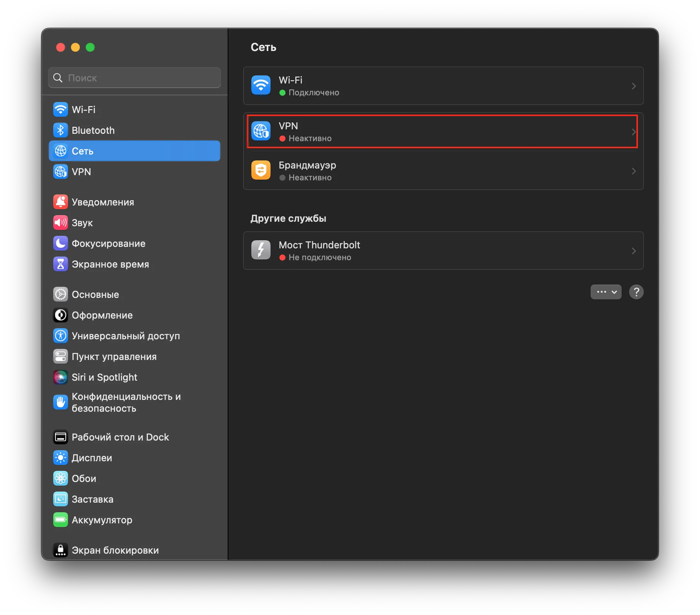Click the Siri и Spotlight icon

click(61, 377)
